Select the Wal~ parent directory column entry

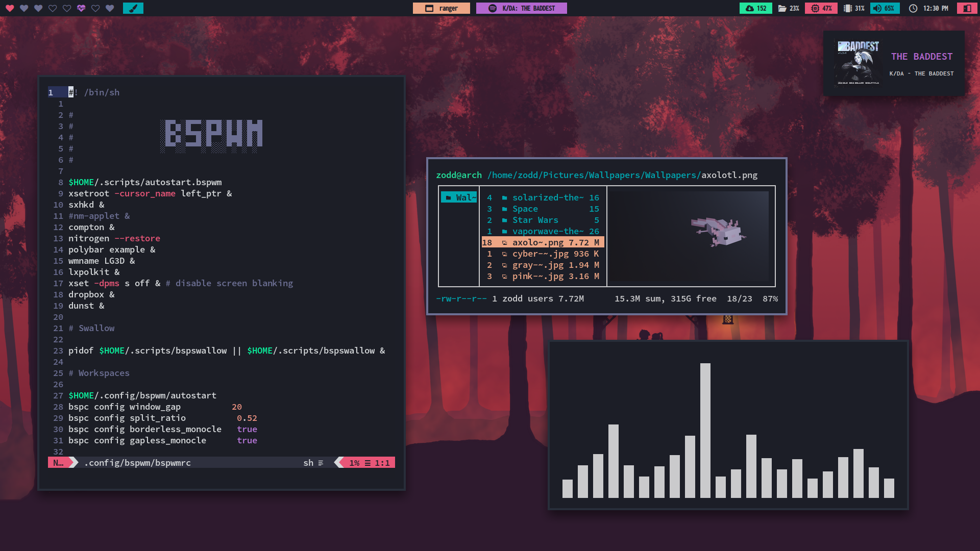coord(459,197)
